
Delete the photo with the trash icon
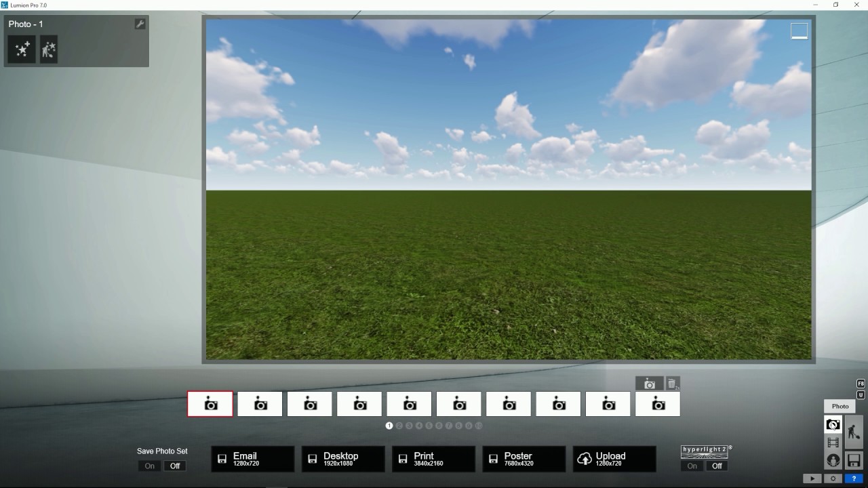coord(672,384)
